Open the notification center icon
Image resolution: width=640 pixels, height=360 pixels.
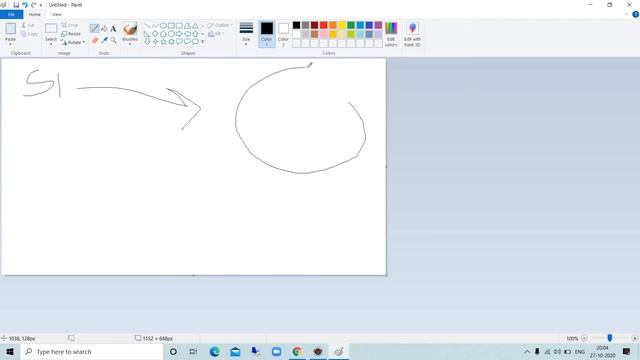tap(627, 351)
